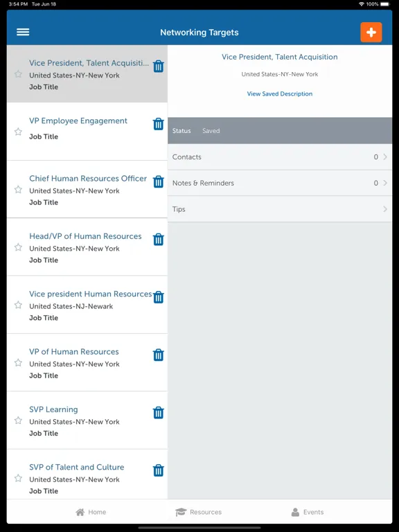Tap the battery indicator

[385, 4]
